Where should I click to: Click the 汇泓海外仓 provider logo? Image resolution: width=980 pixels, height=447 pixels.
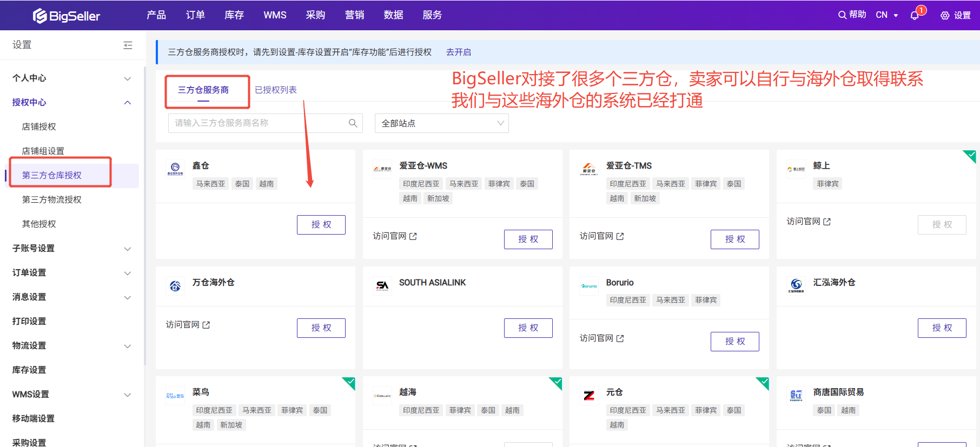coord(796,285)
